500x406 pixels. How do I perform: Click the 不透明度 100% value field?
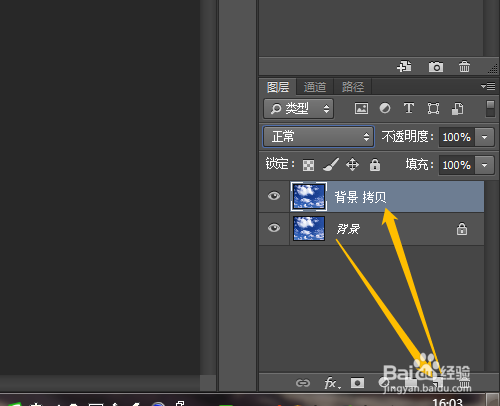tap(456, 137)
